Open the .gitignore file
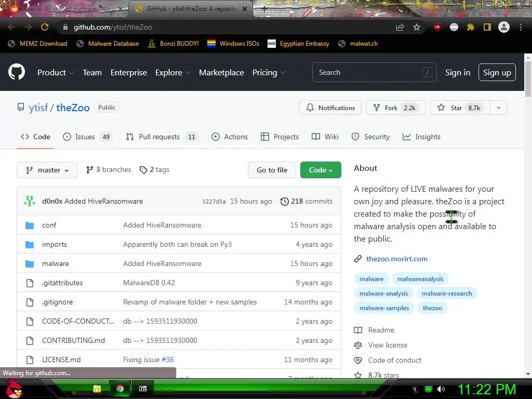The image size is (532, 399). click(57, 302)
